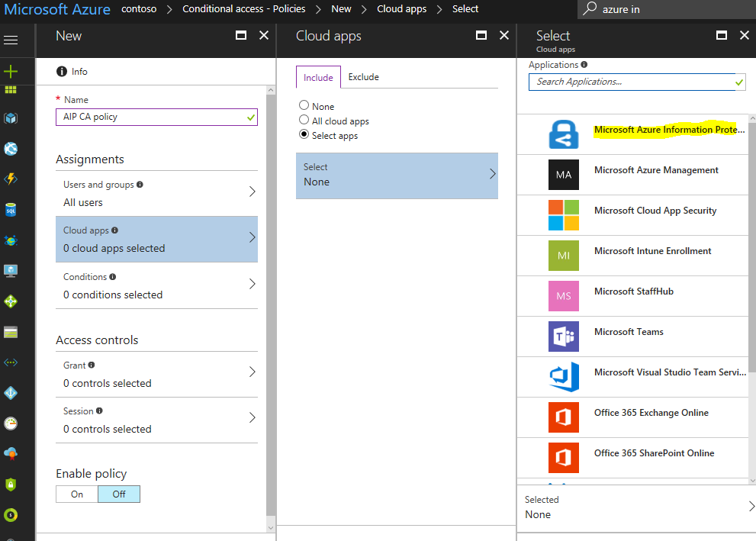Screen dimensions: 756x541
Task: Select the All cloud apps radio button
Action: pos(304,120)
